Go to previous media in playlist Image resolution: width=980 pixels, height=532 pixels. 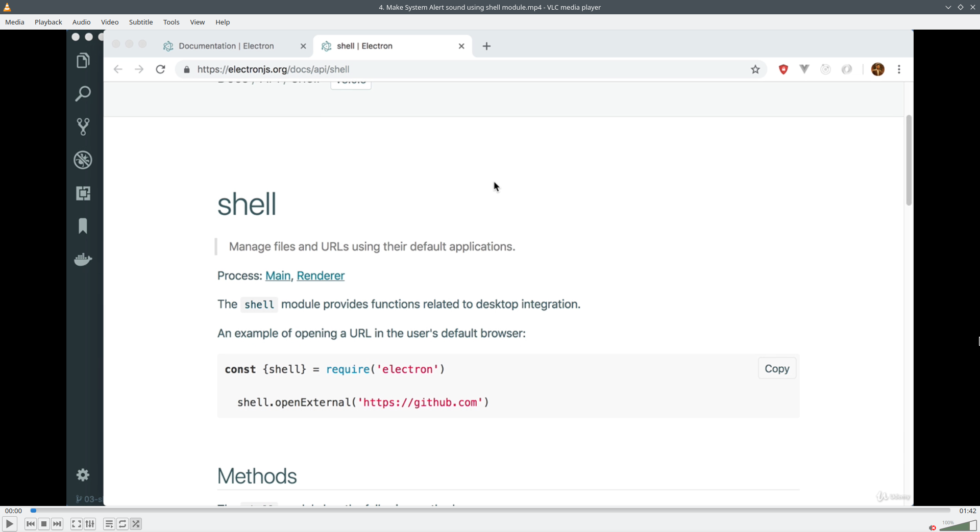point(31,524)
